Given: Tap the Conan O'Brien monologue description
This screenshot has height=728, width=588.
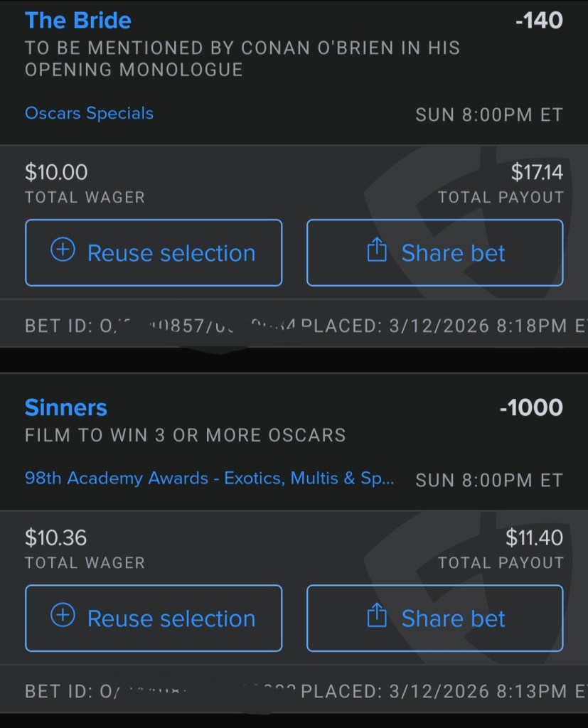Looking at the screenshot, I should 242,58.
